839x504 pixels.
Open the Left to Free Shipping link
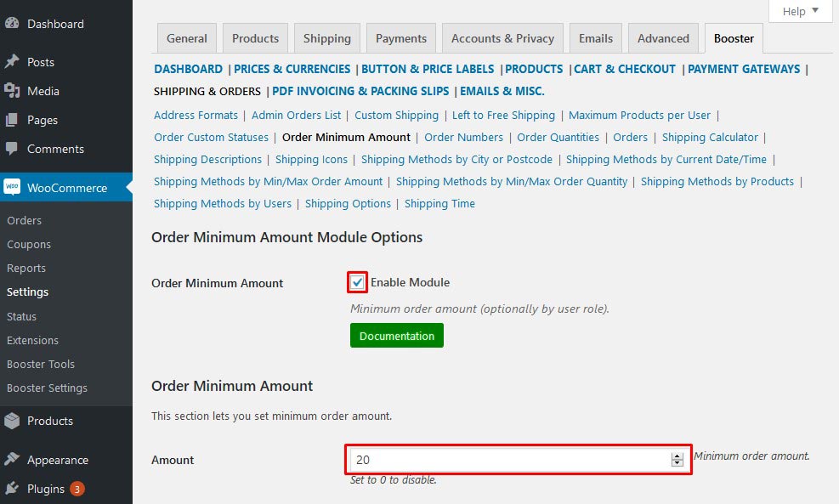pyautogui.click(x=503, y=115)
